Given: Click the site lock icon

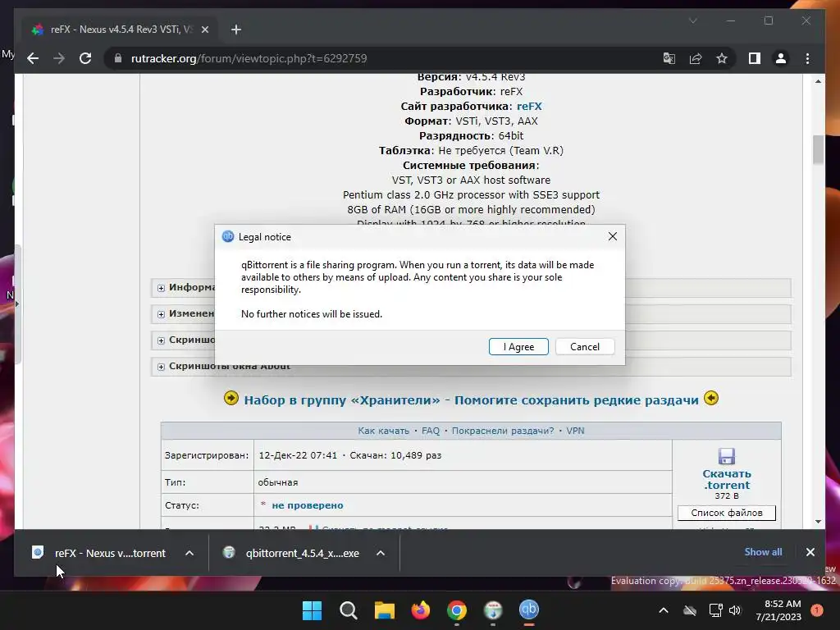Looking at the screenshot, I should coord(118,58).
